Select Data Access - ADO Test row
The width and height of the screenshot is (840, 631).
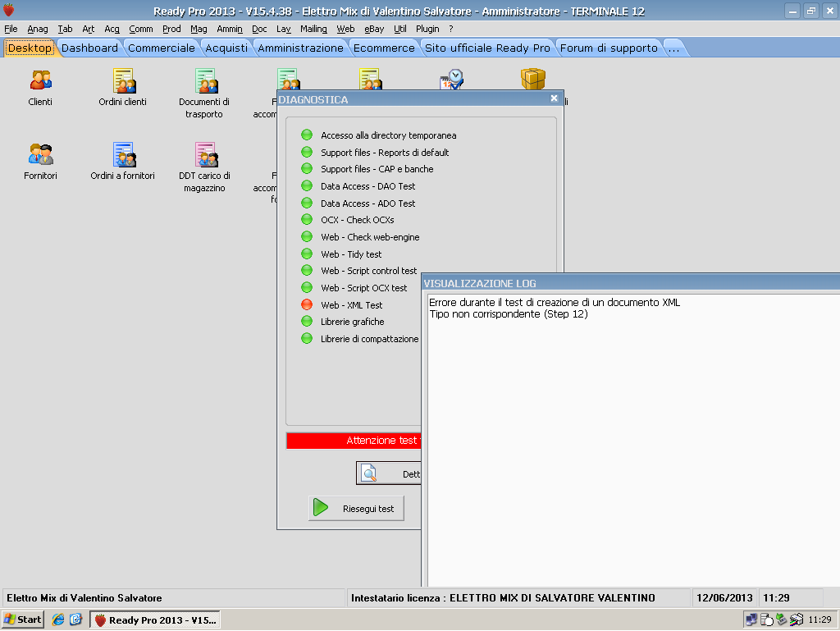pos(368,203)
